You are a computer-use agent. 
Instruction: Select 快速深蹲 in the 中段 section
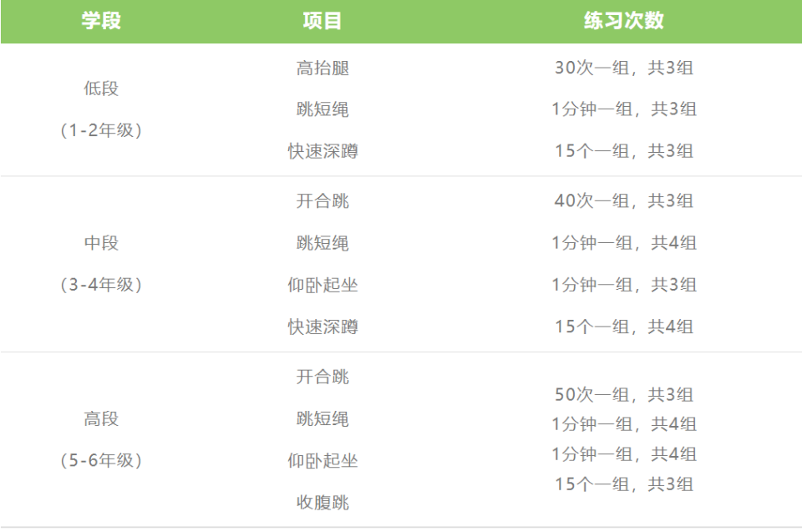coord(322,327)
